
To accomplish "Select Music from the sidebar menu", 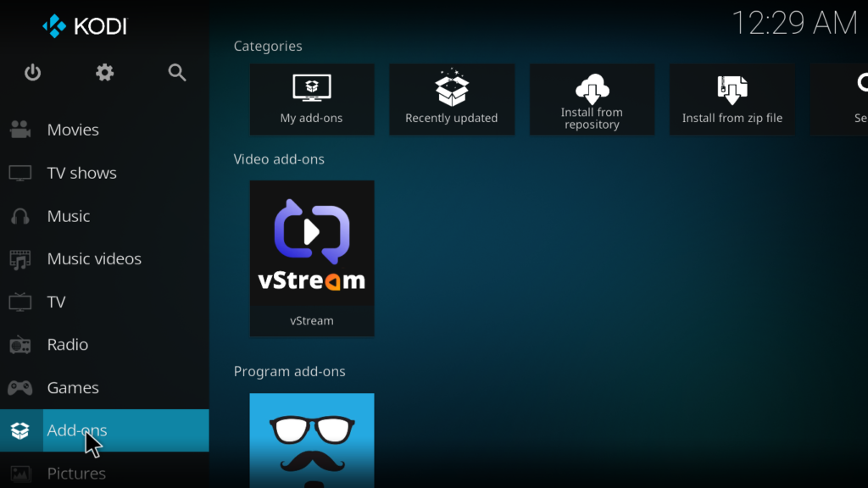I will (x=68, y=216).
